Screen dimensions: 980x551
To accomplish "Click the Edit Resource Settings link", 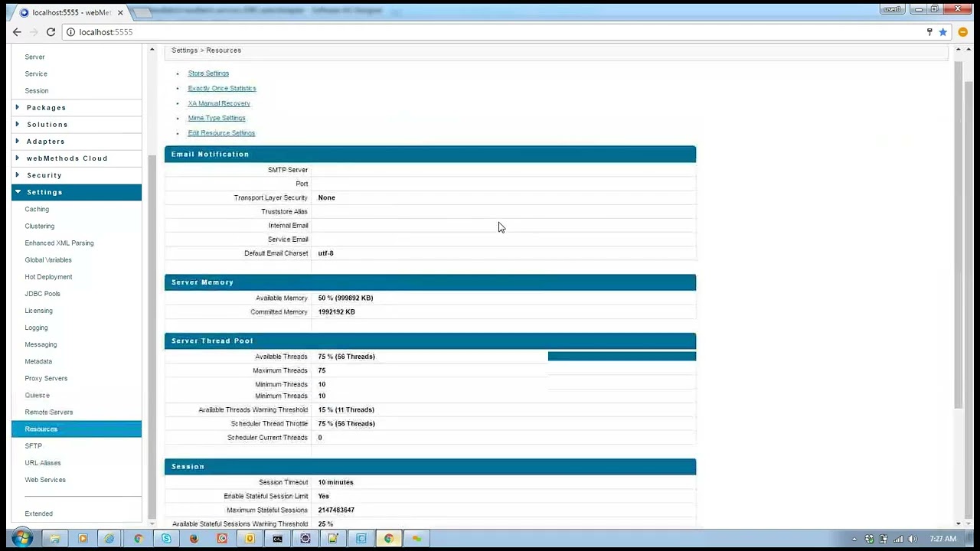I will pyautogui.click(x=221, y=133).
